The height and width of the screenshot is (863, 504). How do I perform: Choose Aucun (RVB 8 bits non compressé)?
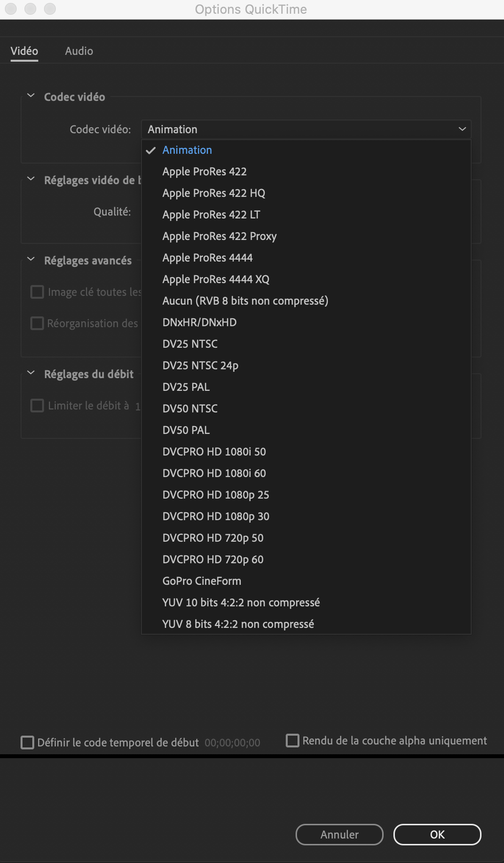[x=245, y=301]
